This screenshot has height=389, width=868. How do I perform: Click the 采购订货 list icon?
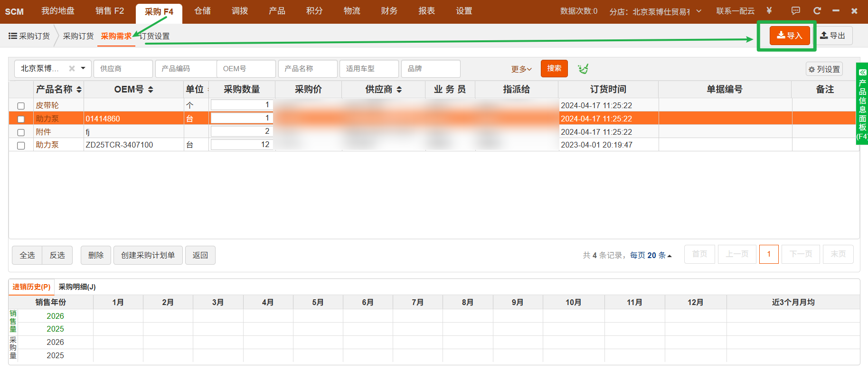click(x=13, y=36)
